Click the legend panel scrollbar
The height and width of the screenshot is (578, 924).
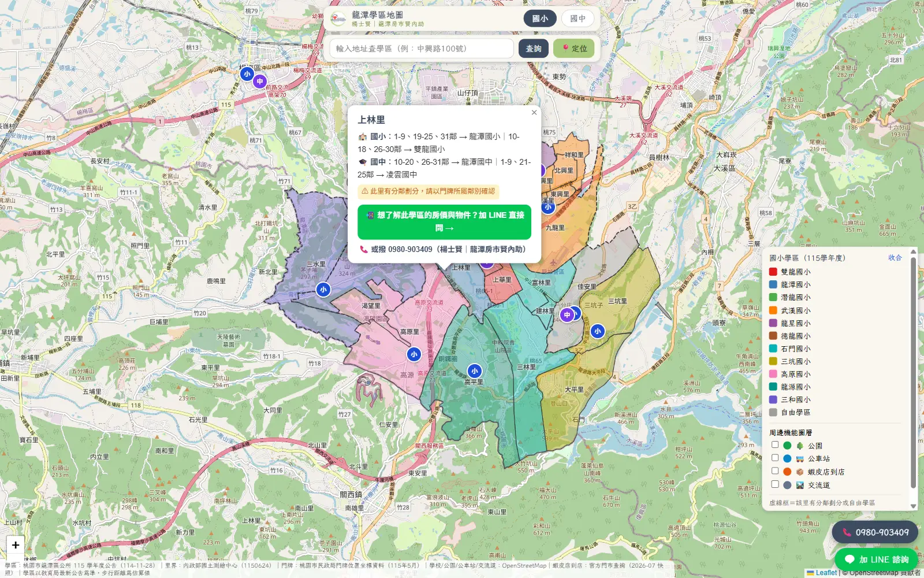pos(913,373)
